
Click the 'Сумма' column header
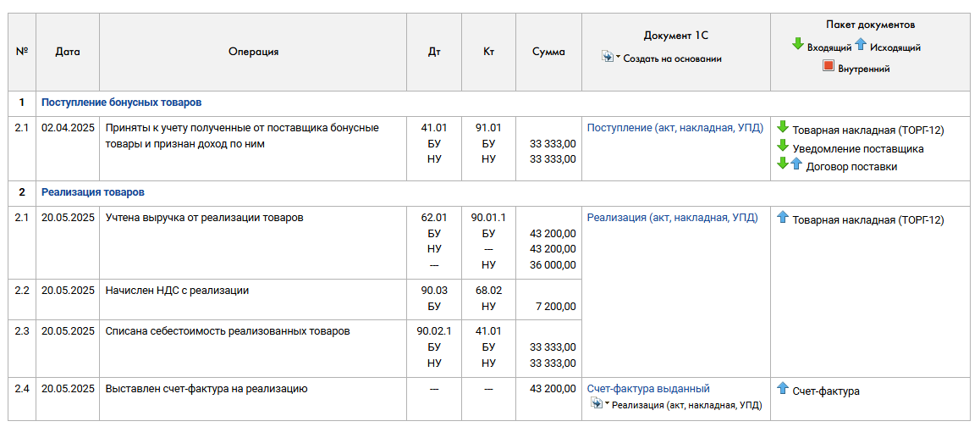pyautogui.click(x=548, y=52)
